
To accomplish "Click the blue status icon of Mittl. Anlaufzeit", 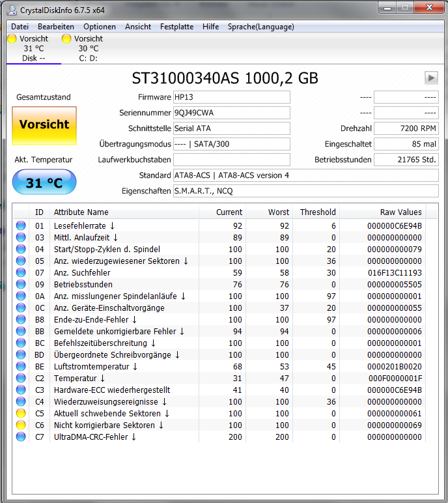I will click(x=21, y=237).
